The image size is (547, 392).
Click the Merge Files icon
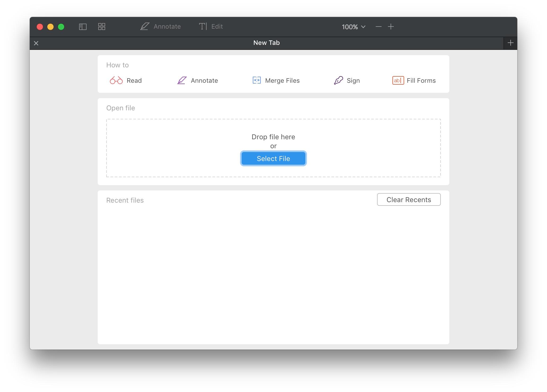click(x=257, y=80)
